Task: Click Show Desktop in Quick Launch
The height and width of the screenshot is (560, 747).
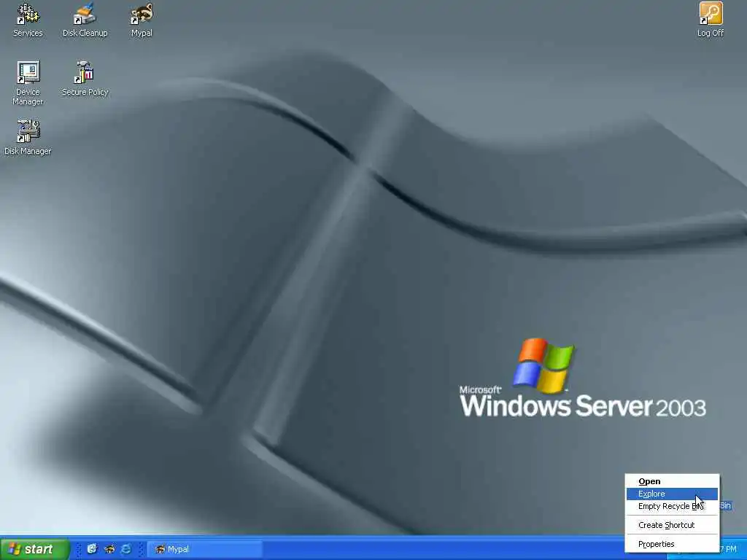Action: click(x=92, y=549)
